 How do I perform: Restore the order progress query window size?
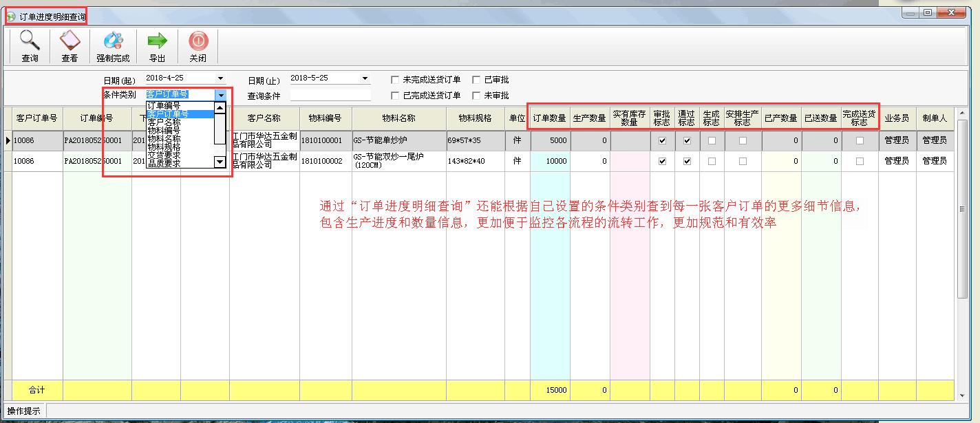pyautogui.click(x=928, y=12)
